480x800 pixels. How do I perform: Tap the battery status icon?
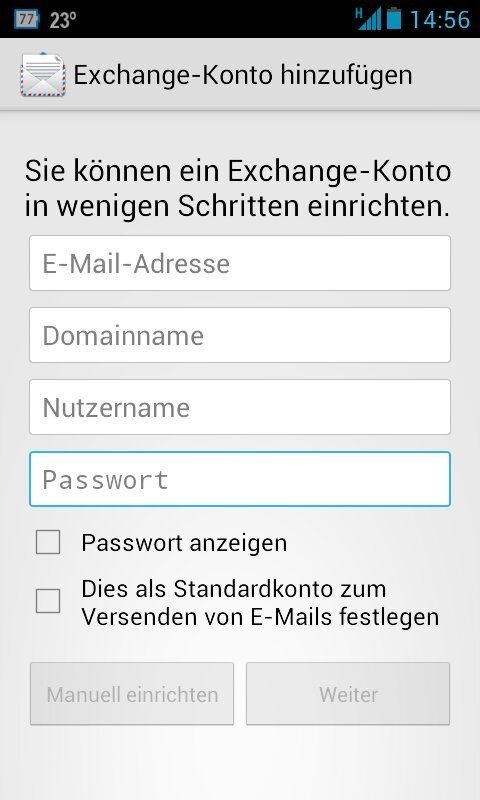393,19
